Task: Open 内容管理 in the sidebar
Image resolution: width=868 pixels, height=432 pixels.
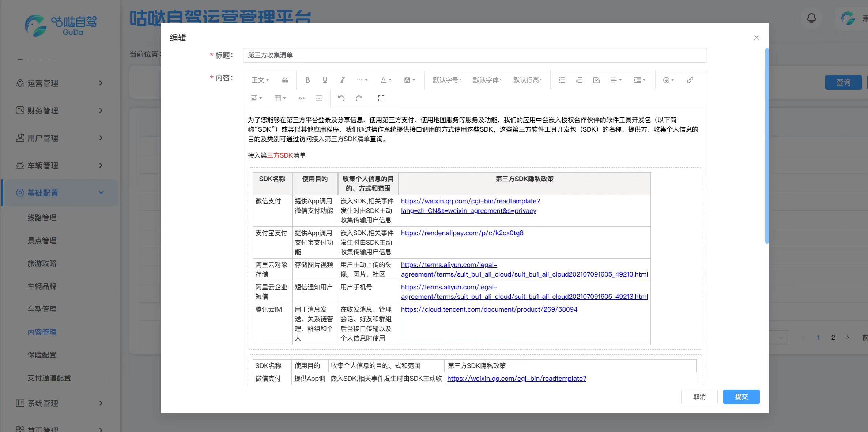Action: [x=42, y=332]
